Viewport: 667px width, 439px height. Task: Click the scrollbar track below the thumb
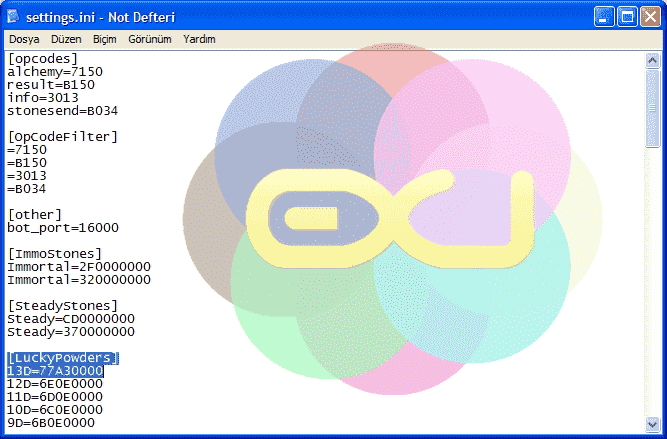[x=652, y=281]
